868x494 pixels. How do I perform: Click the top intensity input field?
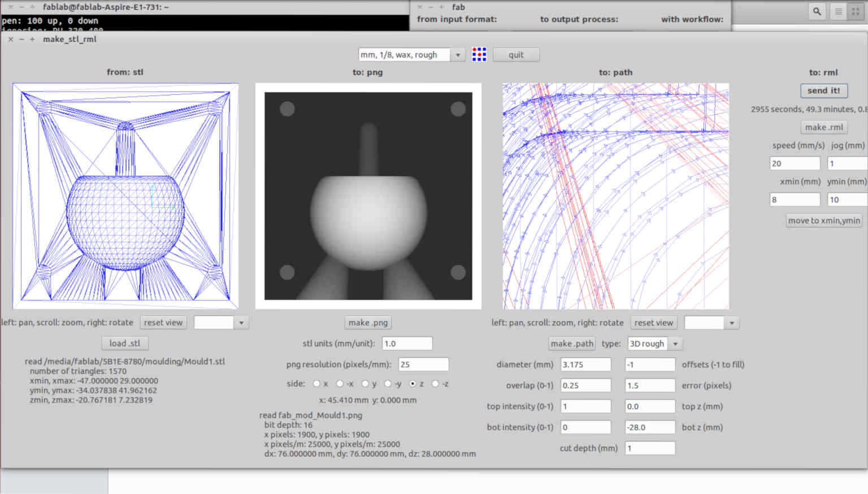[585, 406]
